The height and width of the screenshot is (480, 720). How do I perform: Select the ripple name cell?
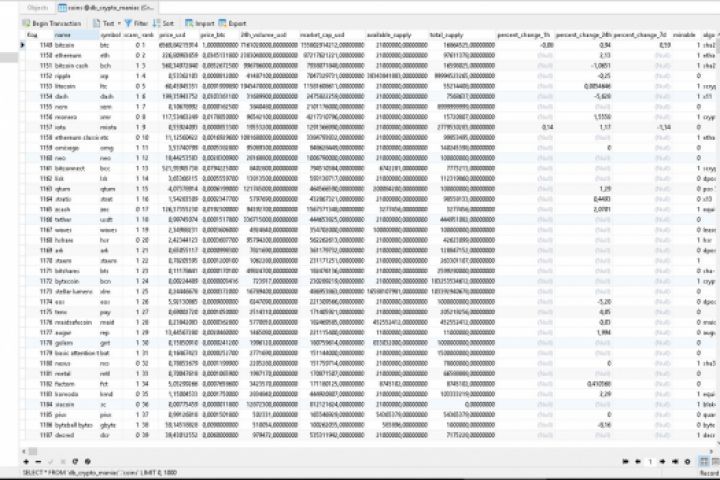(75, 76)
